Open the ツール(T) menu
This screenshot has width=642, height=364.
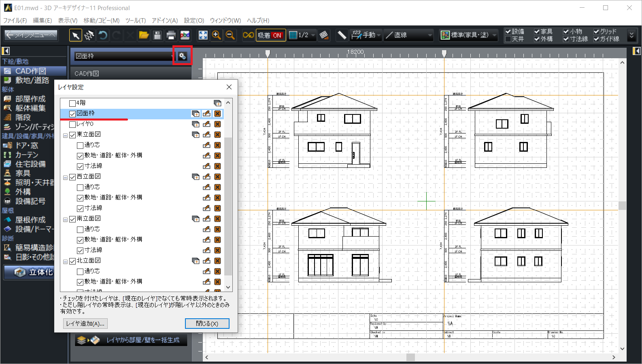pos(135,20)
